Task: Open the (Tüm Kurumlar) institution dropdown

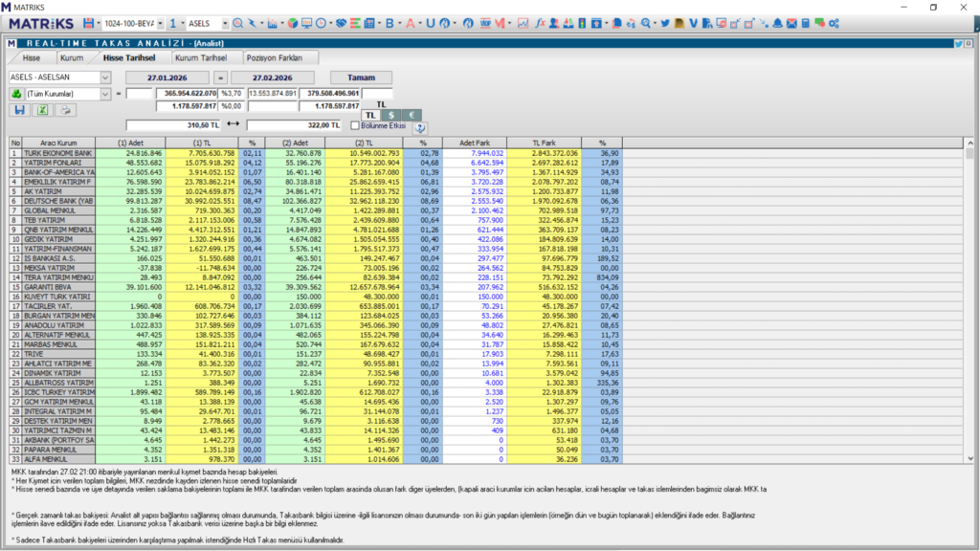Action: click(x=105, y=94)
